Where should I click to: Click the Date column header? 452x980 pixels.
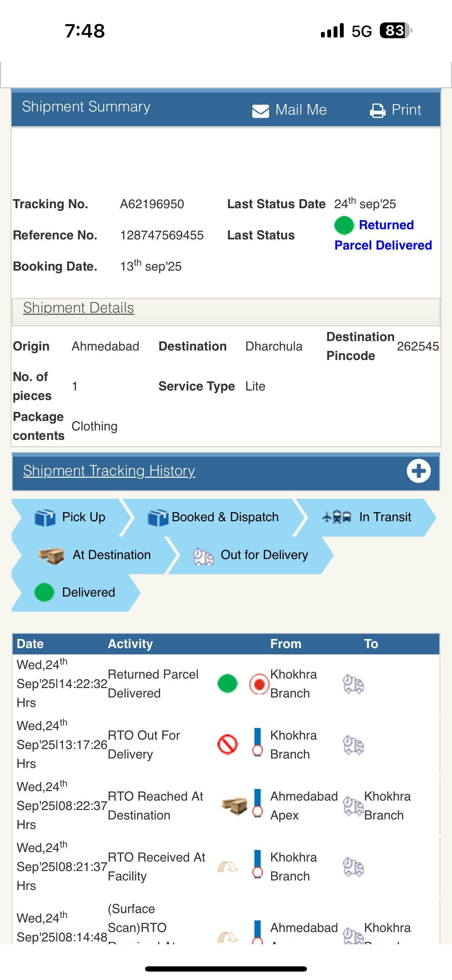[x=30, y=644]
